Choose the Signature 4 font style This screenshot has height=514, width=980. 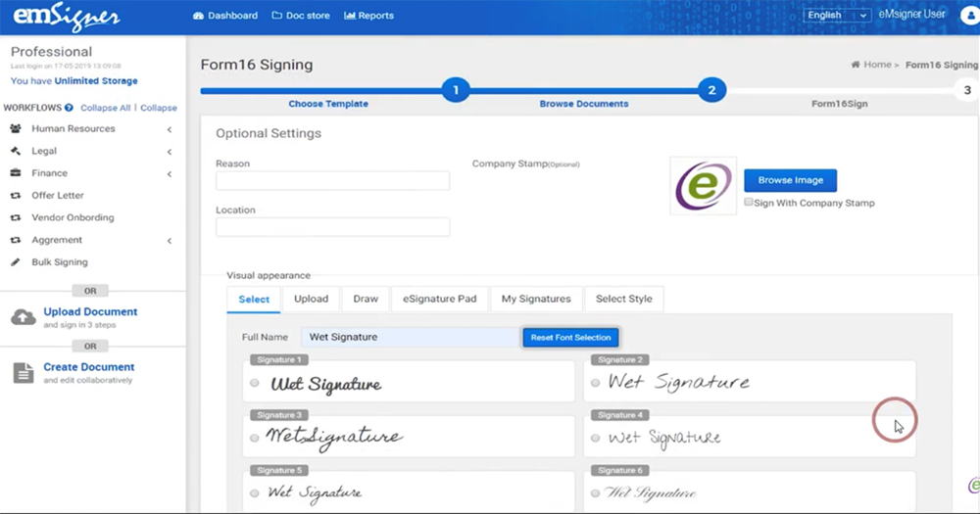[x=595, y=438]
